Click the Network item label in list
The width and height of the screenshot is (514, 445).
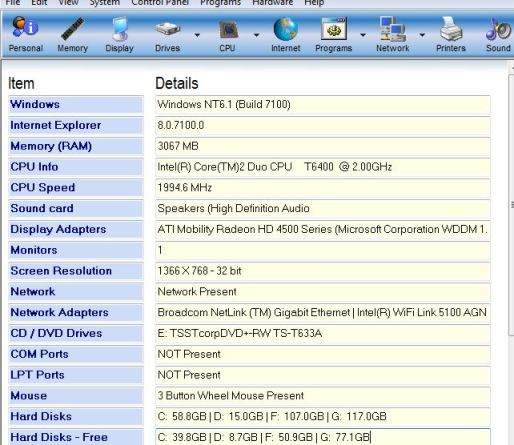pos(76,292)
